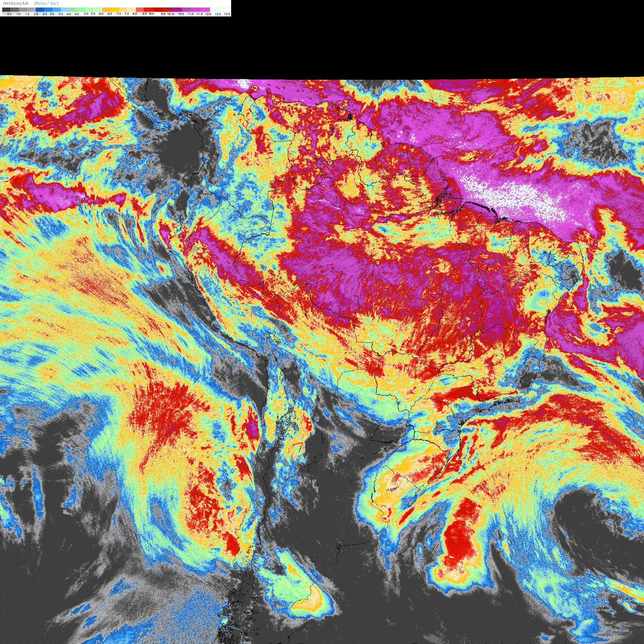Click the '8.0' legend value label

135,14
